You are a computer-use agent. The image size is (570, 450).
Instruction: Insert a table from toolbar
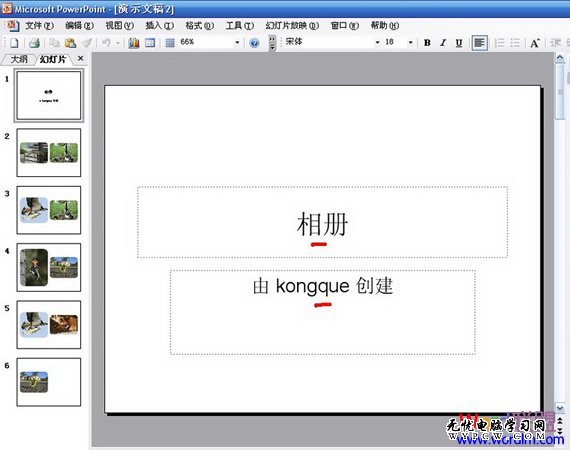point(150,43)
